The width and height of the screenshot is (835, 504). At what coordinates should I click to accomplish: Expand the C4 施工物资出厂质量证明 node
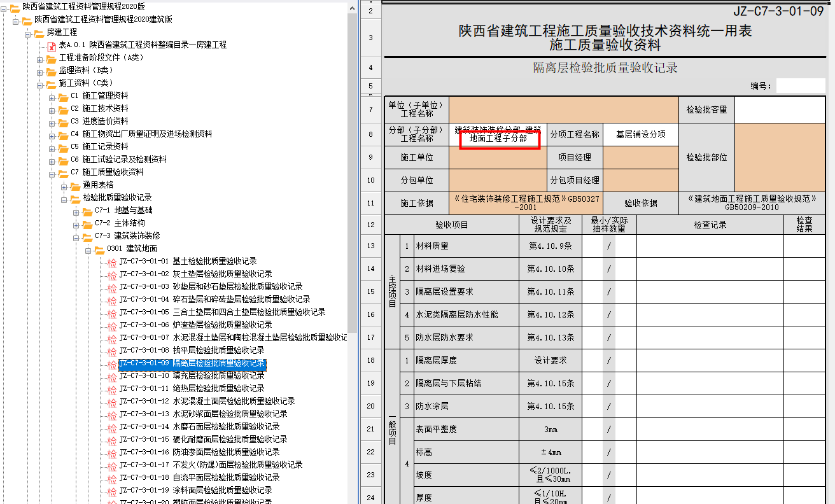(x=52, y=135)
